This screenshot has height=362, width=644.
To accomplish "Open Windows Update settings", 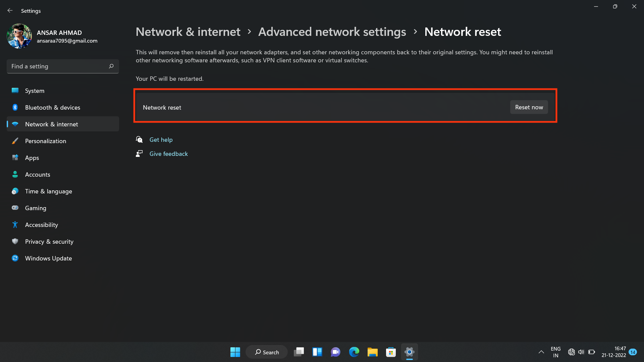I will (x=48, y=258).
